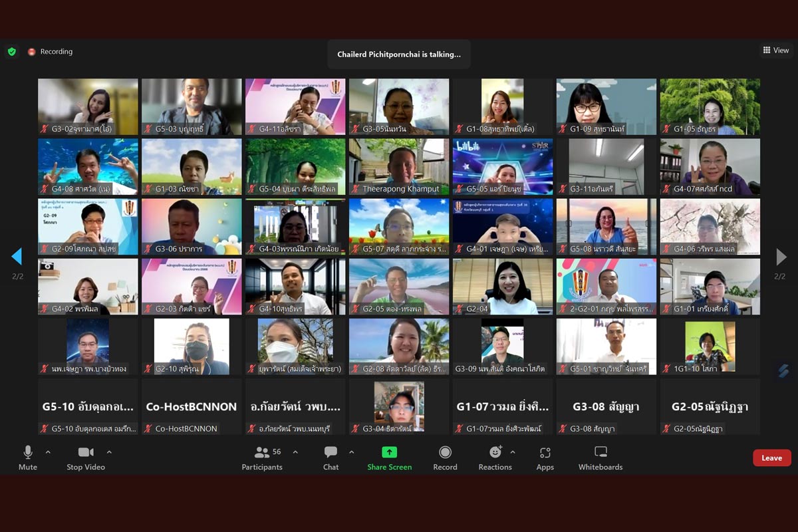
Task: Expand video options arrow beside Stop Video
Action: click(x=109, y=452)
